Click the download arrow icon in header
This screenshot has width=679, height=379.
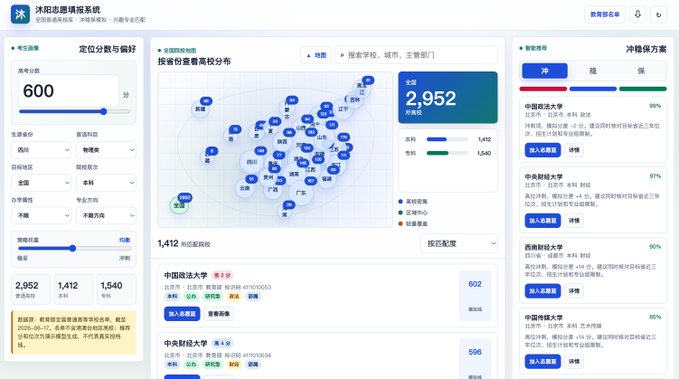tap(637, 14)
